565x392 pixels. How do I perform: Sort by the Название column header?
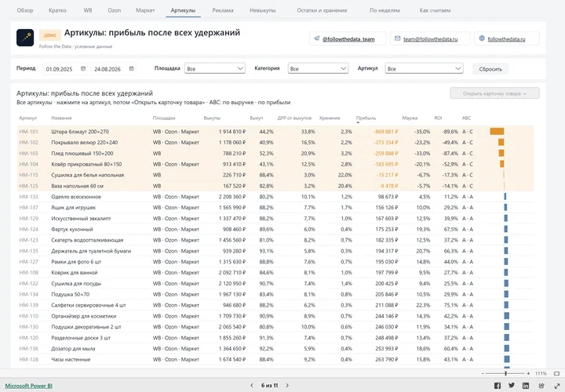pos(61,118)
